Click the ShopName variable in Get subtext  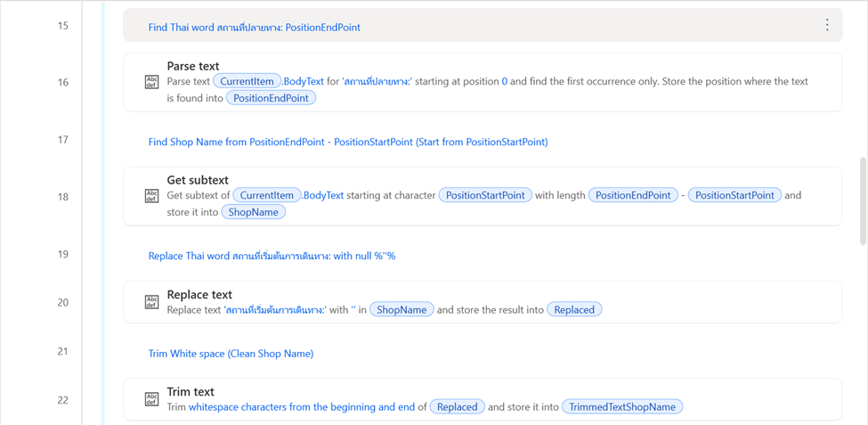pyautogui.click(x=254, y=212)
